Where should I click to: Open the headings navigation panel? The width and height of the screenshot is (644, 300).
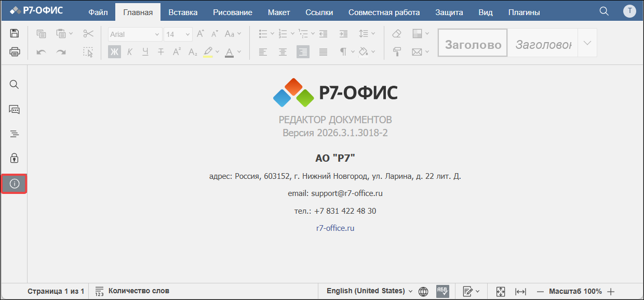click(15, 134)
